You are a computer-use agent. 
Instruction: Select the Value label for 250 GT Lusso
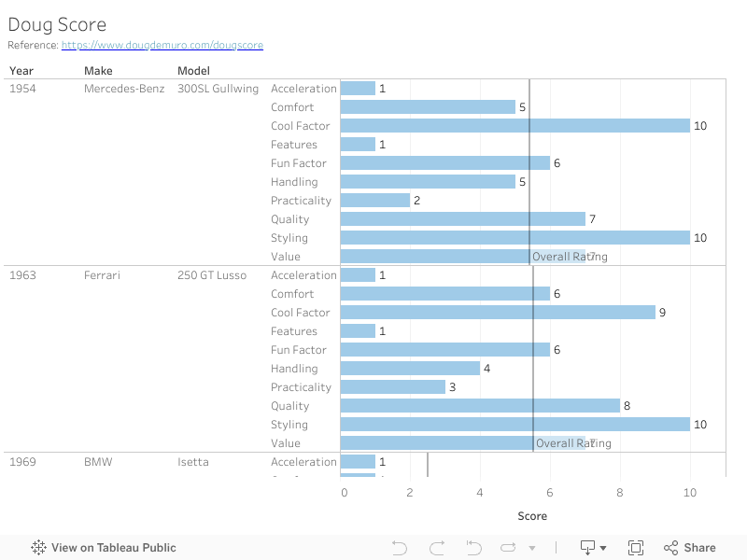[286, 443]
